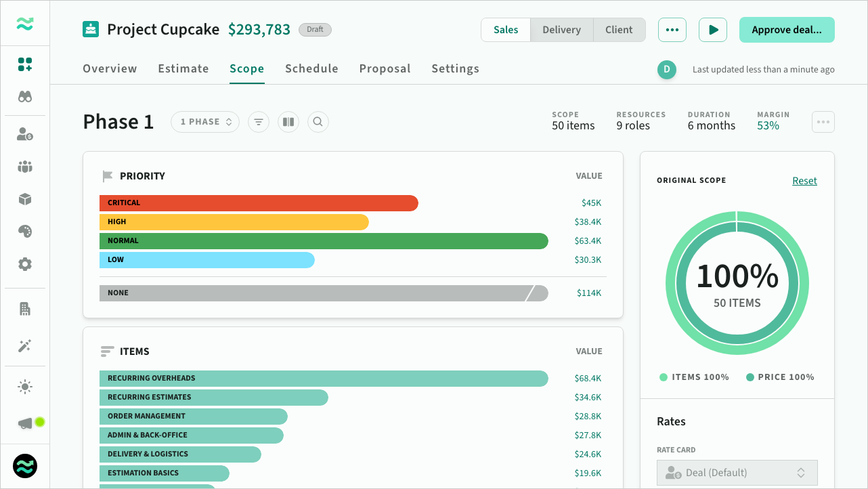Screen dimensions: 868x489
Task: Open the Deal (Default) rate card dropdown
Action: tap(737, 473)
